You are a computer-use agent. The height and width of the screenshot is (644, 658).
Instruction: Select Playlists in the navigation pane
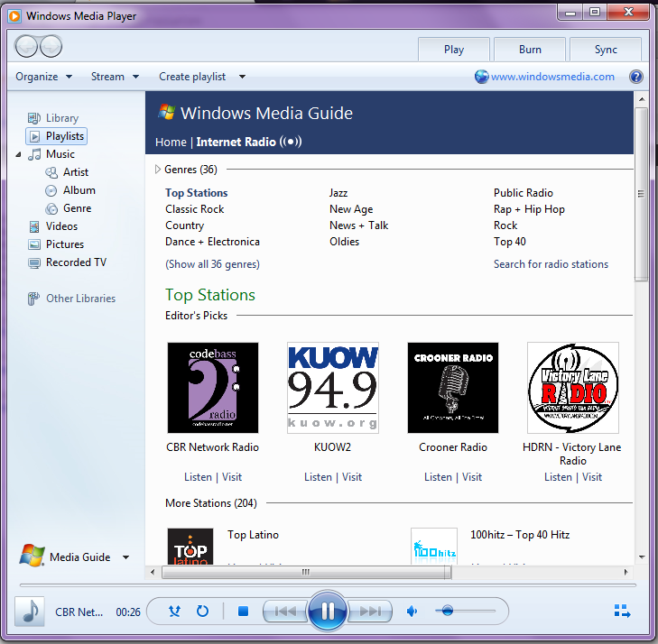57,136
